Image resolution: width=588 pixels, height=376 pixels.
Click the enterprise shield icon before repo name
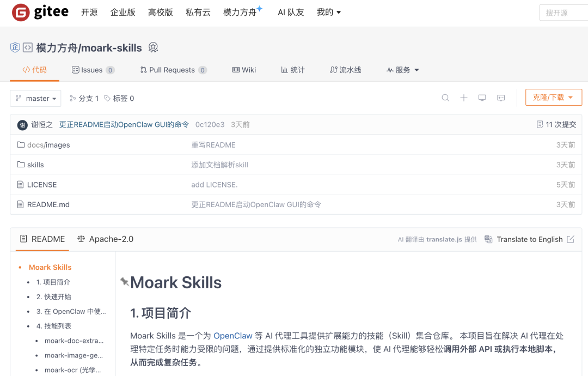(x=15, y=48)
